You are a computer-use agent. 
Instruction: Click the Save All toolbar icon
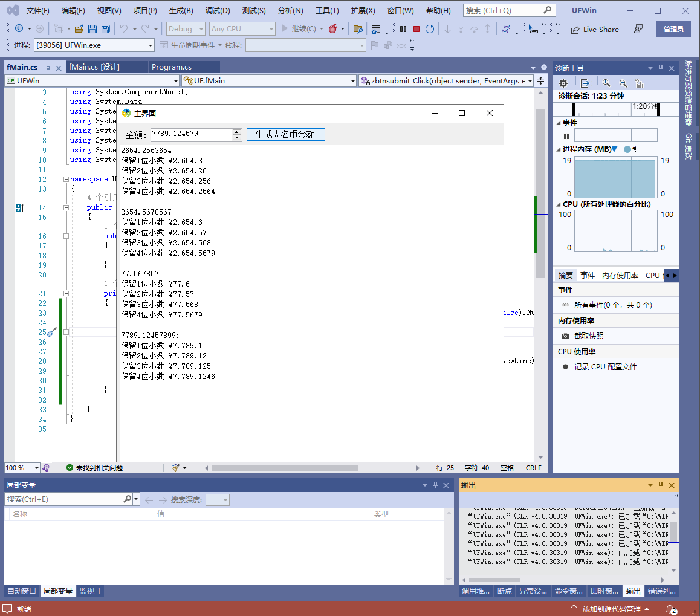[x=106, y=29]
